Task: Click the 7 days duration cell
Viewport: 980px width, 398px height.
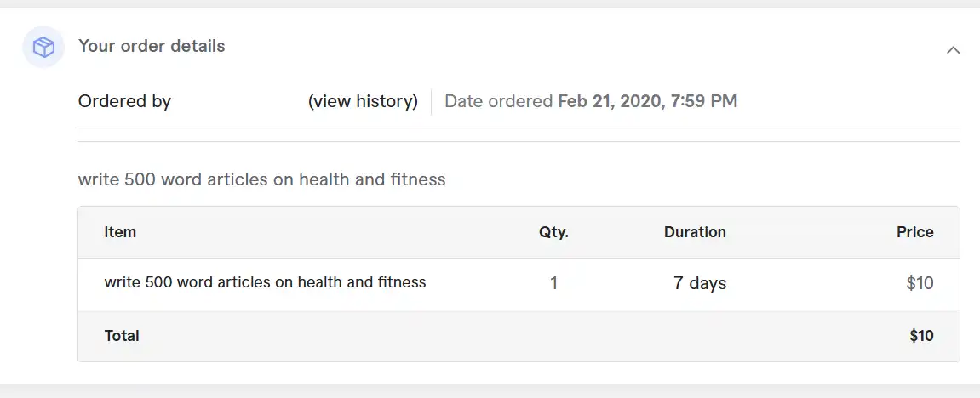Action: [x=700, y=284]
